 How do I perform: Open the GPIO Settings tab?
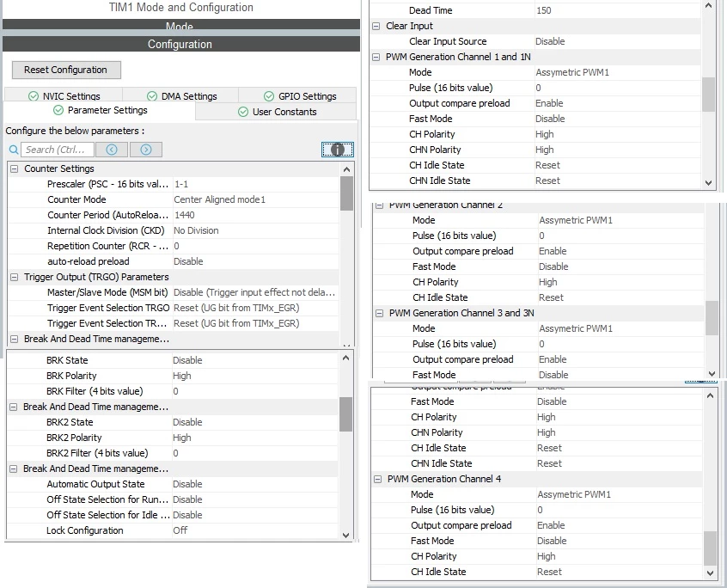[297, 95]
